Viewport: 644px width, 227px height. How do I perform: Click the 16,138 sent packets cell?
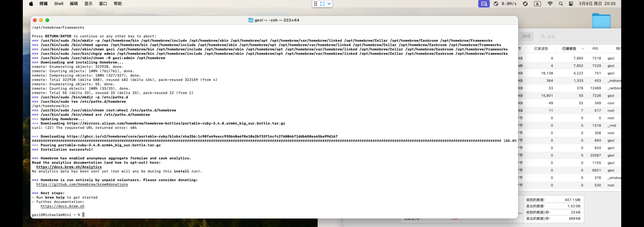pyautogui.click(x=547, y=73)
